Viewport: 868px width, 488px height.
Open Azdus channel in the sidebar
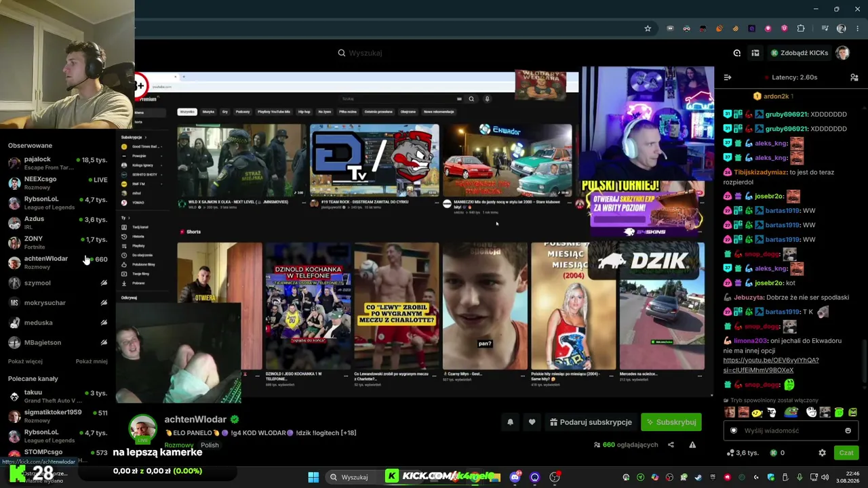(x=58, y=222)
